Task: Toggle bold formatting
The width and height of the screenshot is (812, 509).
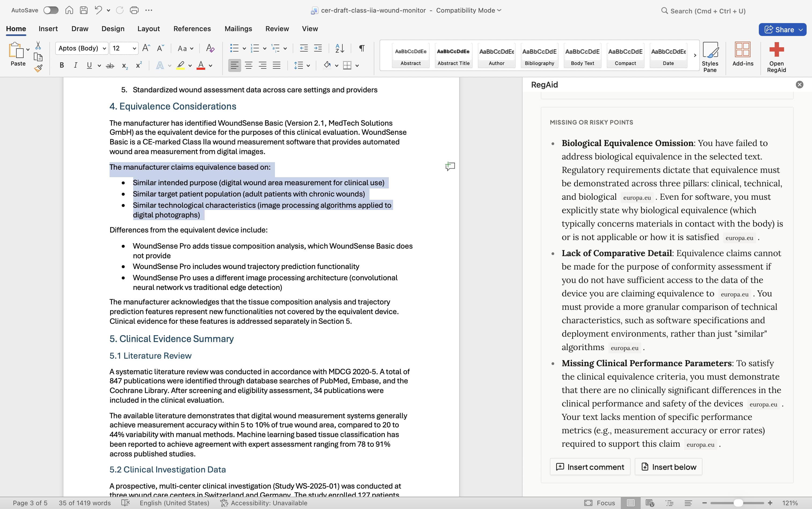Action: point(61,65)
